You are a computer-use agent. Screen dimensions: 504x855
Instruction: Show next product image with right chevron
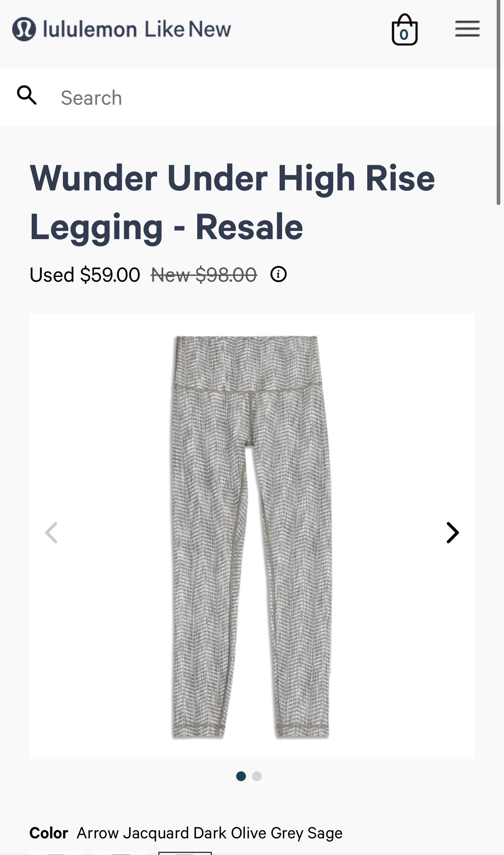(x=452, y=533)
